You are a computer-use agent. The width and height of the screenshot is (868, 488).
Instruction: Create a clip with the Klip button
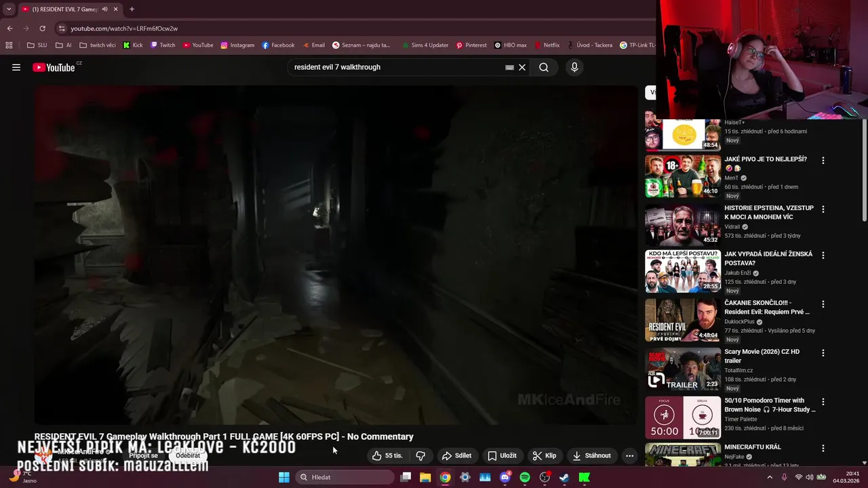544,455
